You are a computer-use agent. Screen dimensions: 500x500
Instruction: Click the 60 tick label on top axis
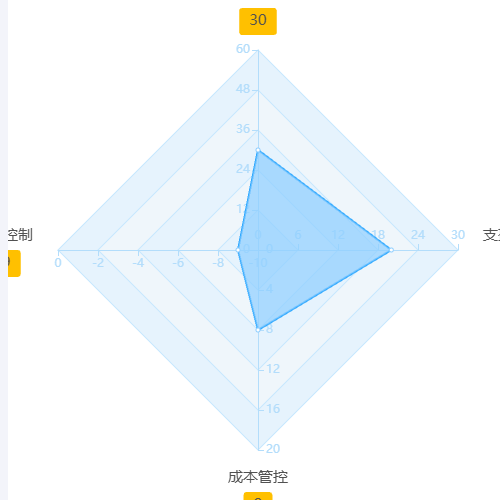pos(243,49)
